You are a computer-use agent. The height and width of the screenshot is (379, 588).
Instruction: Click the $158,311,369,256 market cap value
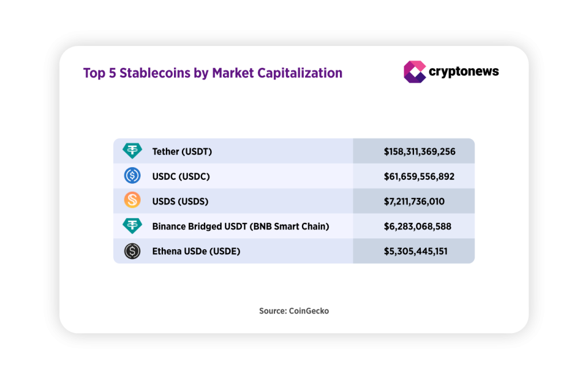[x=420, y=152]
